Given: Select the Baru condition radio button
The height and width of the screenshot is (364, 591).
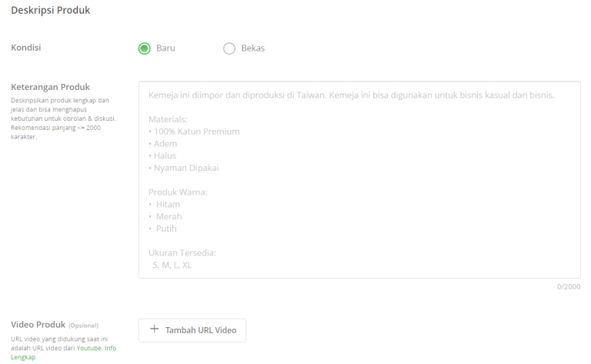Looking at the screenshot, I should coord(145,48).
